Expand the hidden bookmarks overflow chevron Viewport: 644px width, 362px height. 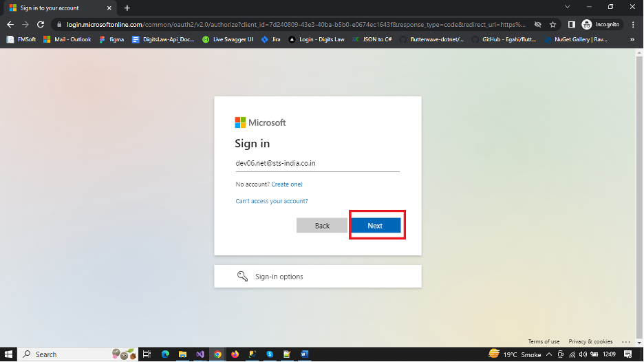click(632, 39)
